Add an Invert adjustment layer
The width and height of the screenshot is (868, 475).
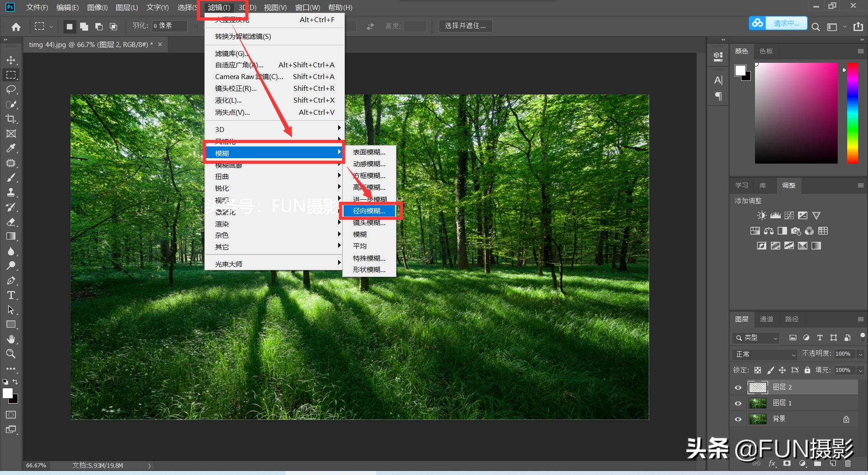pos(762,246)
